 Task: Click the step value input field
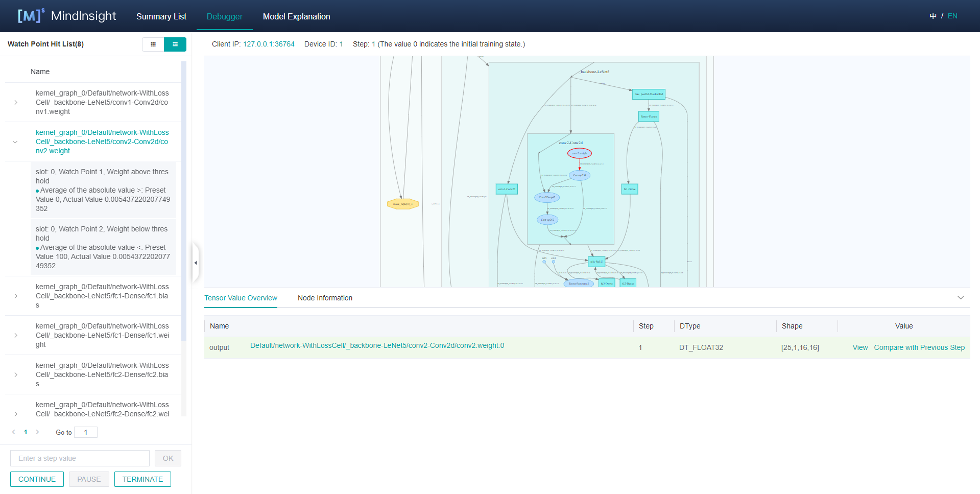coord(80,458)
